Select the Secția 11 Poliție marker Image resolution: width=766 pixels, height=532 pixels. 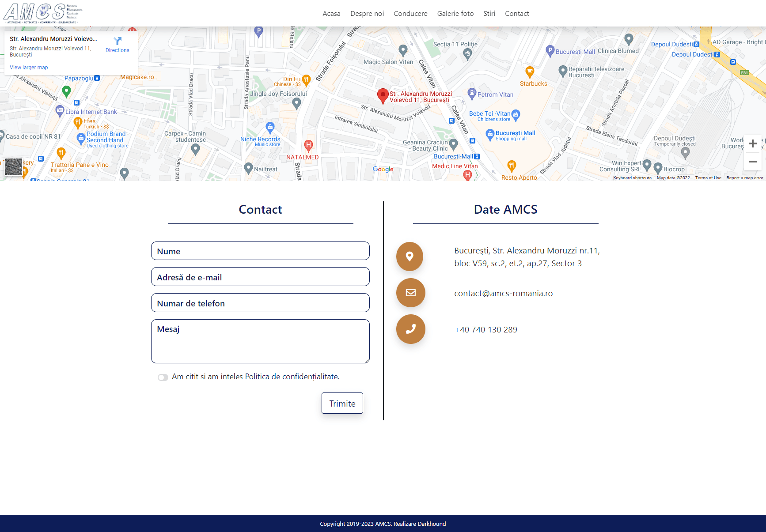(467, 55)
